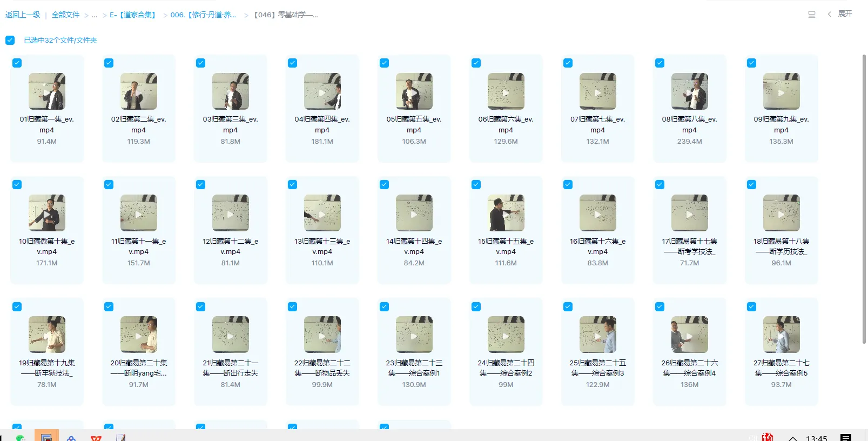This screenshot has width=868, height=441.
Task: Deselect the 18归藏易第十八集 checkbox
Action: [752, 184]
